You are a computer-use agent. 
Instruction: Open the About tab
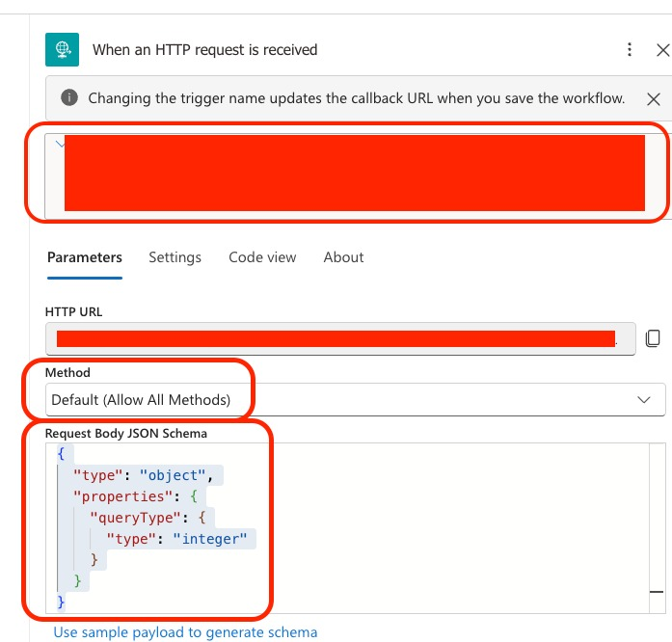[x=343, y=257]
